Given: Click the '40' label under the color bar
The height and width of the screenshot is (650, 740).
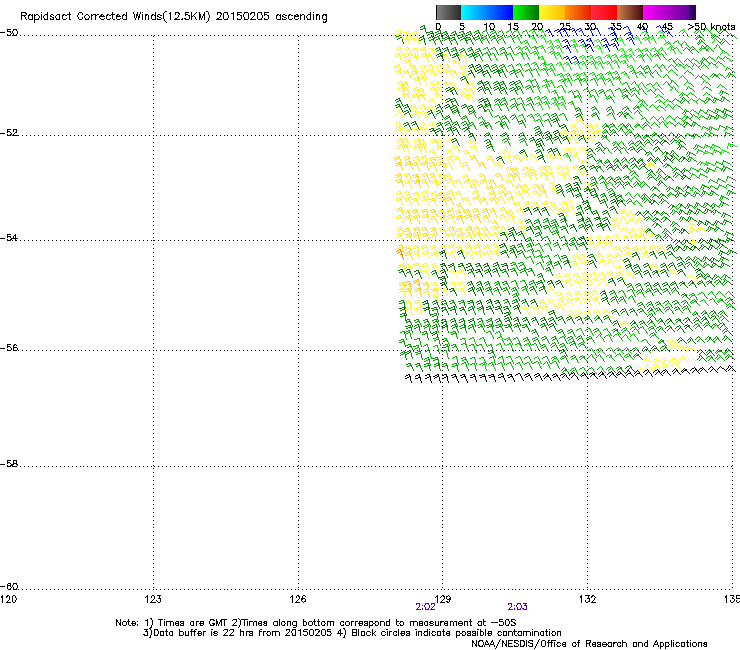Looking at the screenshot, I should [642, 27].
